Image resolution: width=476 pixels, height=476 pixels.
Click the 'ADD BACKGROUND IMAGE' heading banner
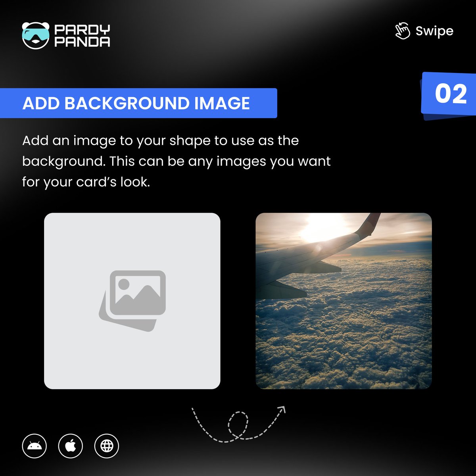(x=138, y=103)
